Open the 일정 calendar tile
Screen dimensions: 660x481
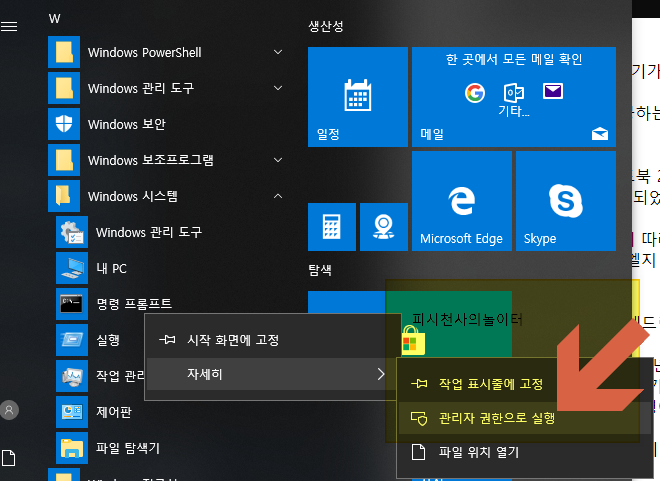tap(358, 97)
